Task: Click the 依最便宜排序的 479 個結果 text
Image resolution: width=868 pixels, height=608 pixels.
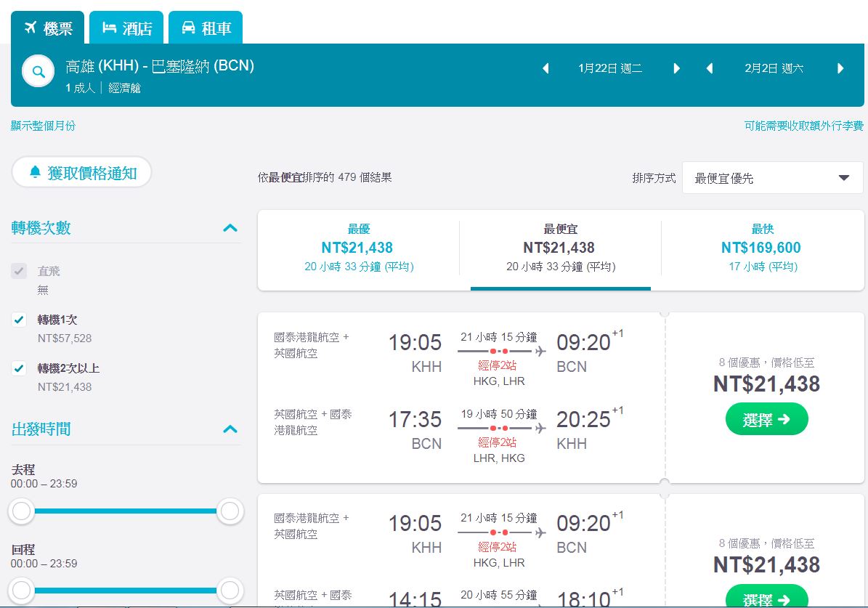Action: [325, 177]
